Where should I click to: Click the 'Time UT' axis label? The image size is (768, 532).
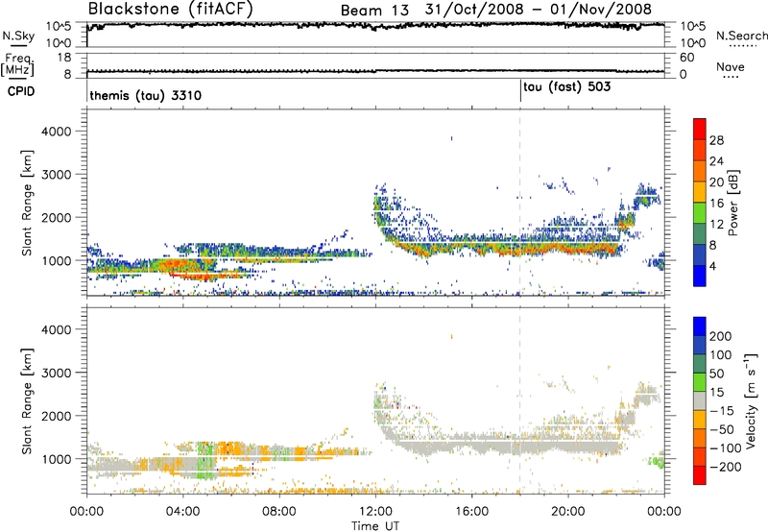tap(375, 525)
